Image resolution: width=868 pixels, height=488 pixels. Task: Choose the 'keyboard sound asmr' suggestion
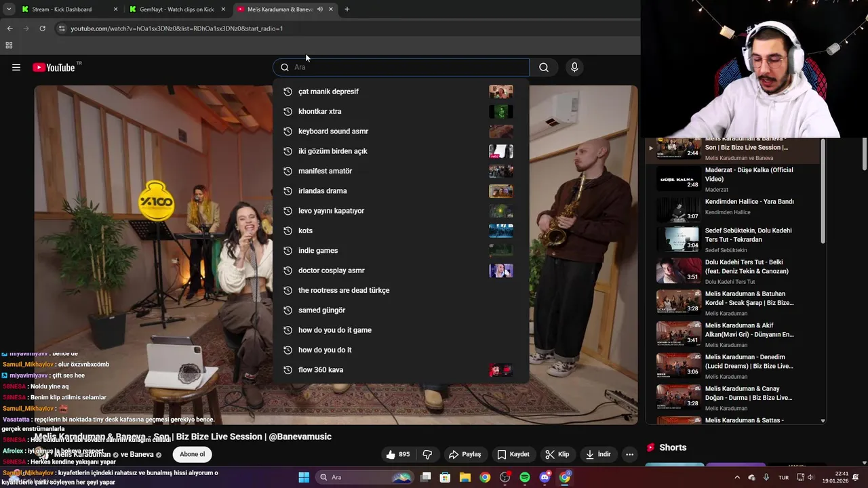click(401, 131)
